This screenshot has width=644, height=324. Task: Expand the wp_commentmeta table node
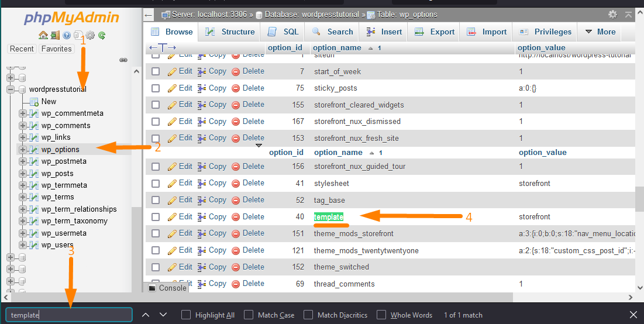point(23,113)
